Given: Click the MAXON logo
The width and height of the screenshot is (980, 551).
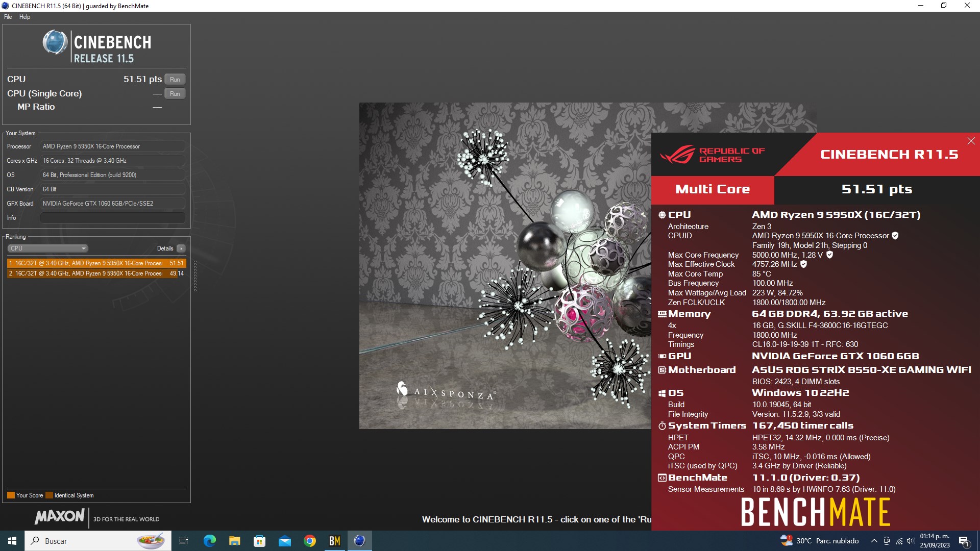Looking at the screenshot, I should pos(60,517).
